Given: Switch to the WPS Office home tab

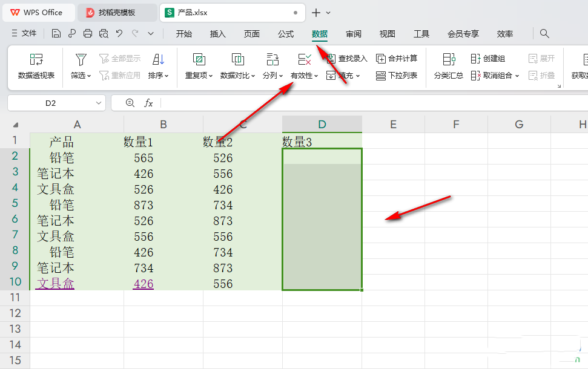Looking at the screenshot, I should pos(38,13).
